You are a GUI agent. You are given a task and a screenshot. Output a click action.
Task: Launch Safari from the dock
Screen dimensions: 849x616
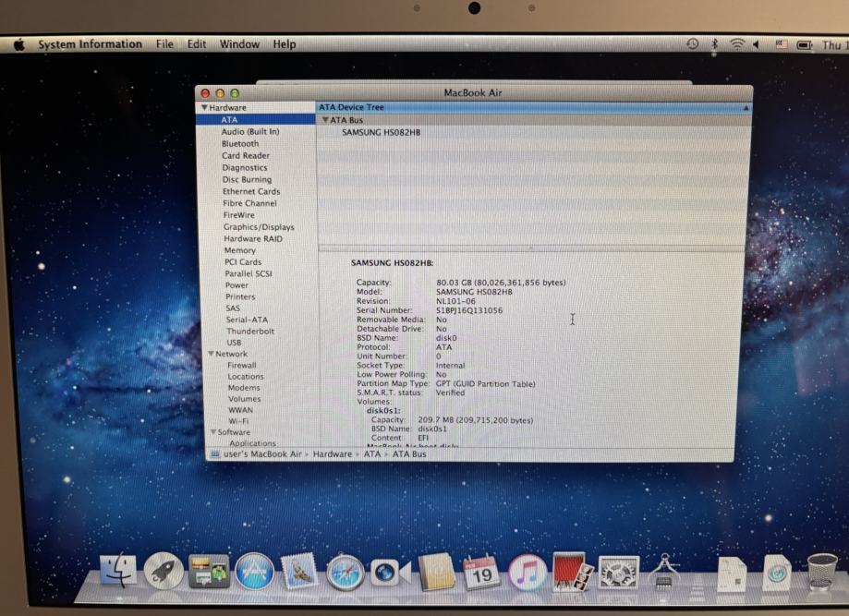tap(346, 573)
